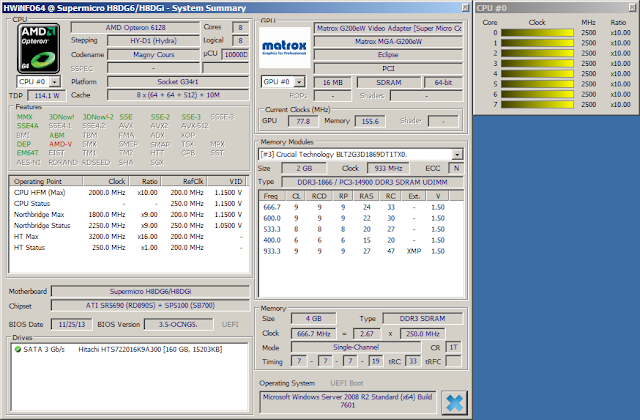Close the System Summary window
The width and height of the screenshot is (640, 420).
tap(465, 8)
